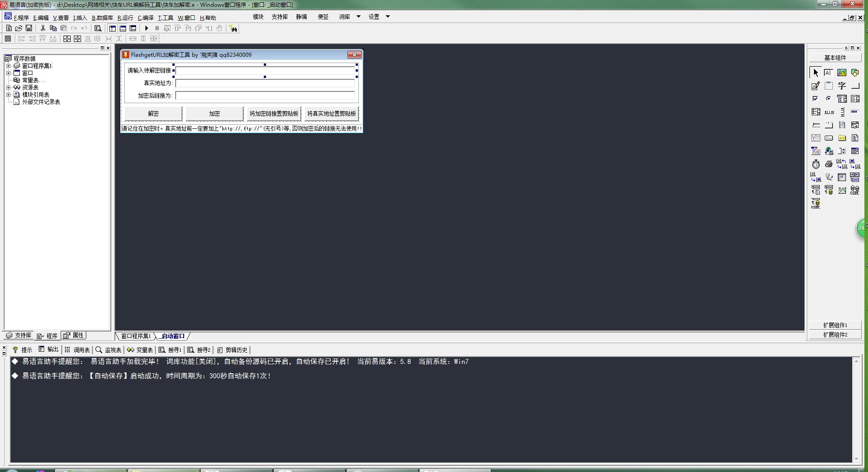
Task: Select the horizontal scrollbar component icon
Action: (x=829, y=112)
